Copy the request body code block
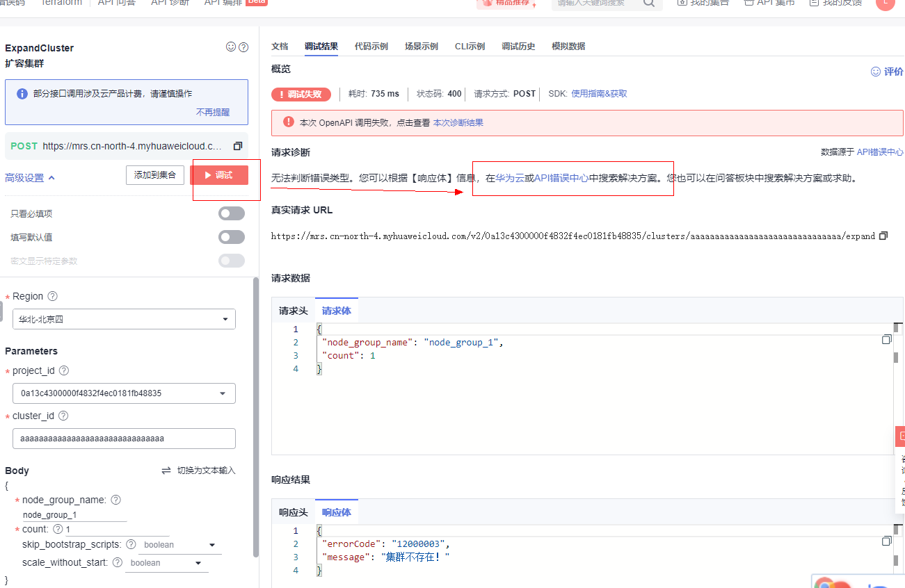905x588 pixels. click(886, 339)
